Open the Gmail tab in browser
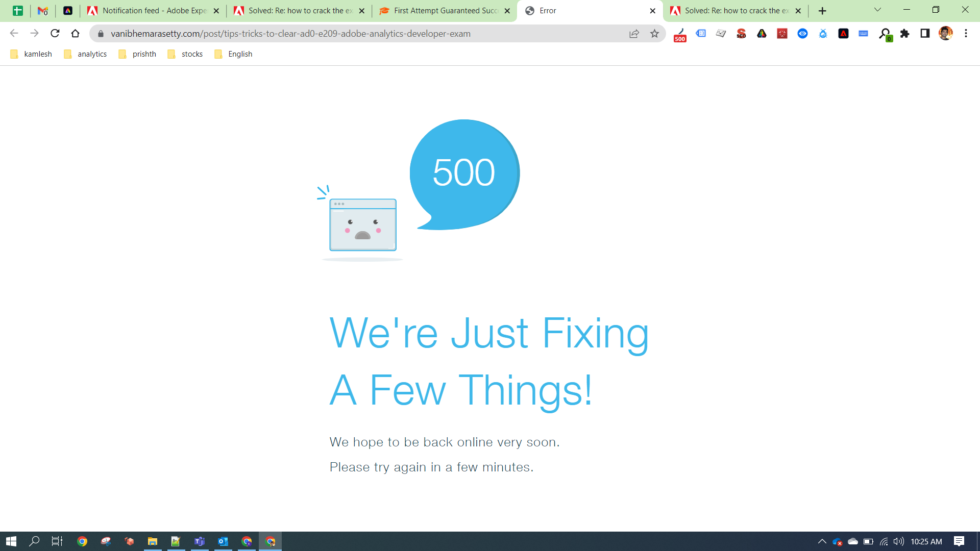The width and height of the screenshot is (980, 551). pyautogui.click(x=42, y=10)
